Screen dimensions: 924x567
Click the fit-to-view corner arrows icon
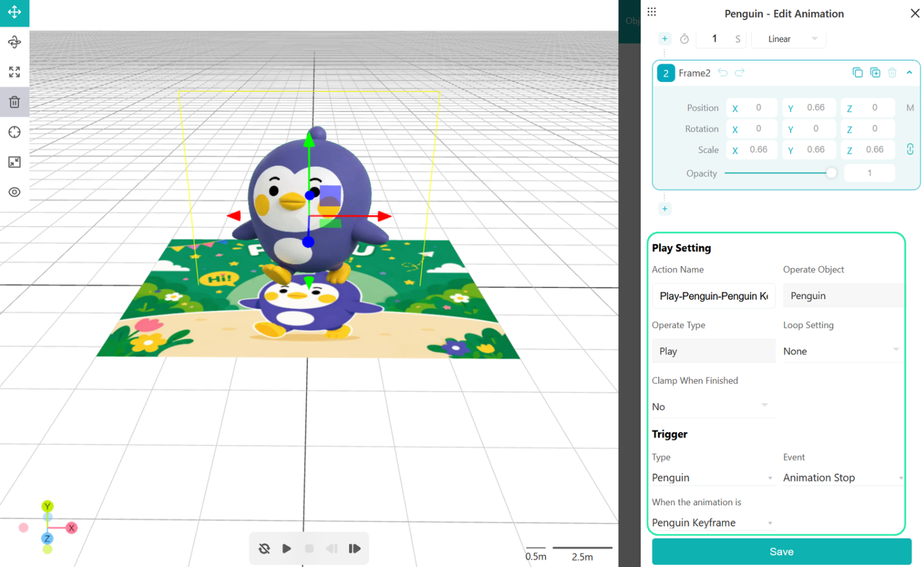coord(15,162)
